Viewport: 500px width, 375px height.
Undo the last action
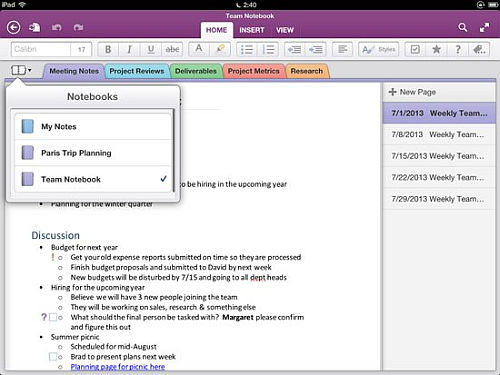point(56,27)
